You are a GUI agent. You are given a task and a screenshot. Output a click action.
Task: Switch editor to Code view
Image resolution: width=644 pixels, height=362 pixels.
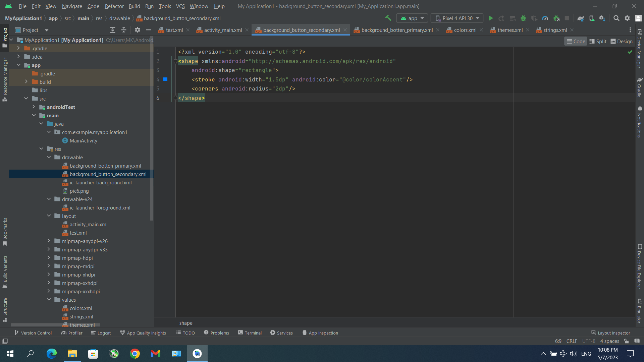pos(576,41)
